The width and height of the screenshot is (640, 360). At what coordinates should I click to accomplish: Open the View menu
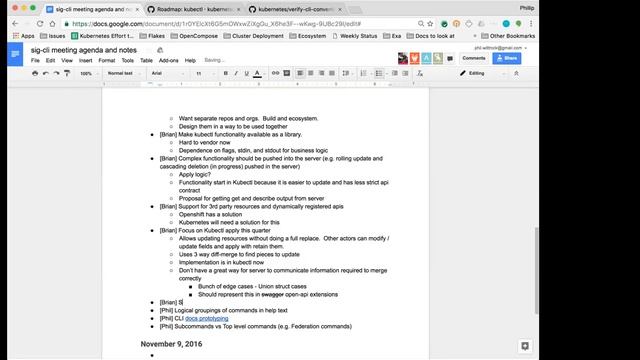pyautogui.click(x=67, y=60)
